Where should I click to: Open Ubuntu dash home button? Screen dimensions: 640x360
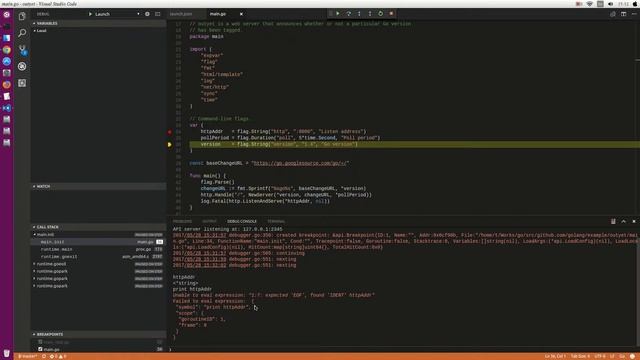pos(7,15)
